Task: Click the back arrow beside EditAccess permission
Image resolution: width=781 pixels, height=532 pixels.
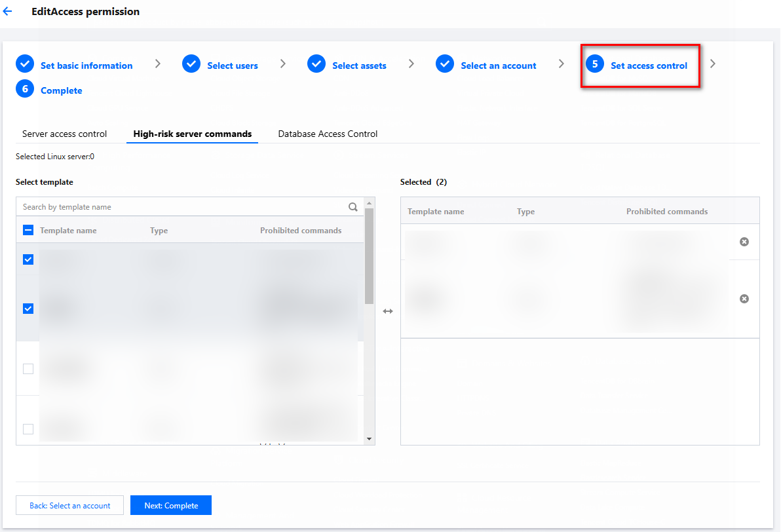Action: tap(8, 12)
